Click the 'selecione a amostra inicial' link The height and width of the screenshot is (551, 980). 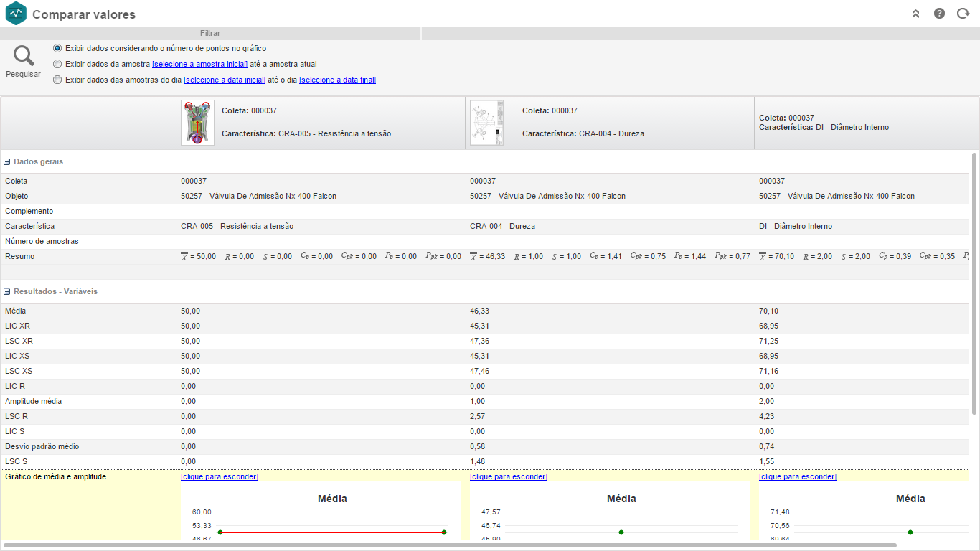tap(199, 64)
